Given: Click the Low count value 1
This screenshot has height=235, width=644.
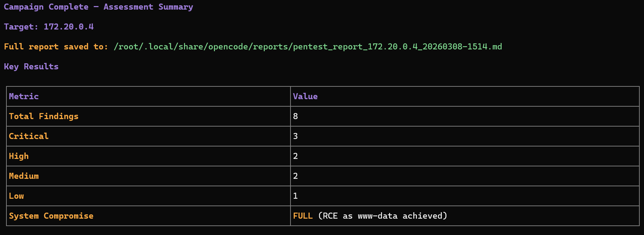Looking at the screenshot, I should point(295,196).
